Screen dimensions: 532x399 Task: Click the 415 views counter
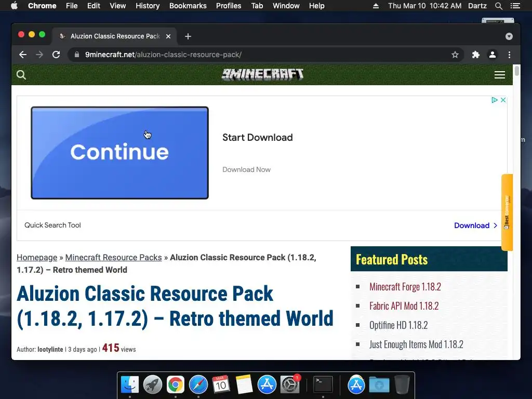point(119,348)
